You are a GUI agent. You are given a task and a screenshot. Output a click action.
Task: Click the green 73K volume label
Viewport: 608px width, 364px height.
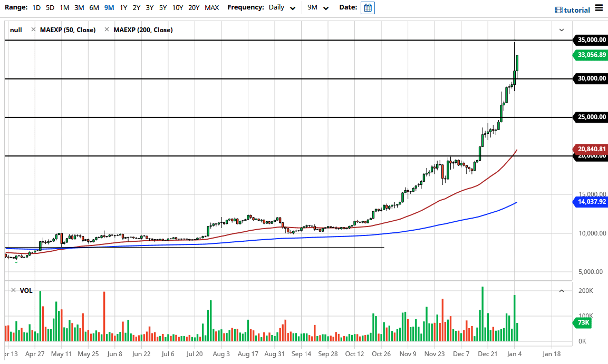coord(582,321)
